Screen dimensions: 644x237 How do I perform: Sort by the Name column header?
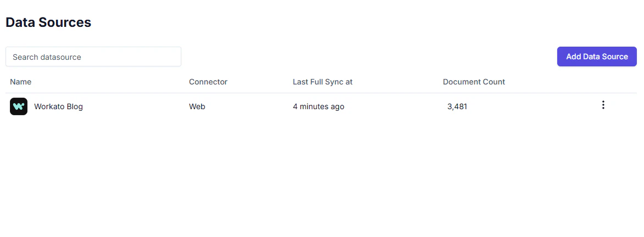(20, 82)
